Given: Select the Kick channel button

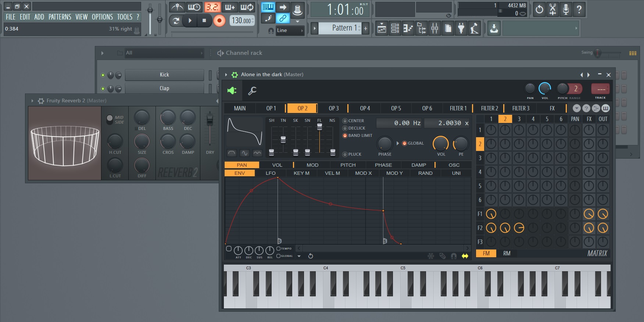Looking at the screenshot, I should (164, 75).
